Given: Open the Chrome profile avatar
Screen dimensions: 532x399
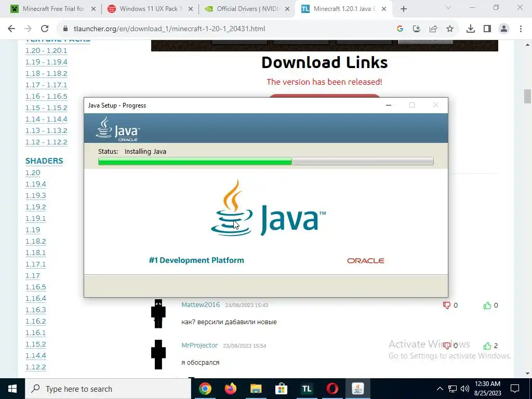Looking at the screenshot, I should tap(504, 29).
